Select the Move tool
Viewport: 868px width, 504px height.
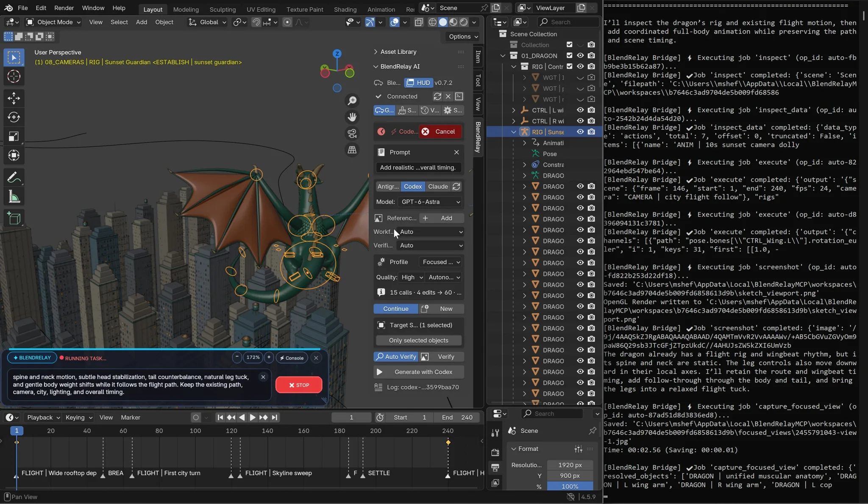tap(14, 98)
